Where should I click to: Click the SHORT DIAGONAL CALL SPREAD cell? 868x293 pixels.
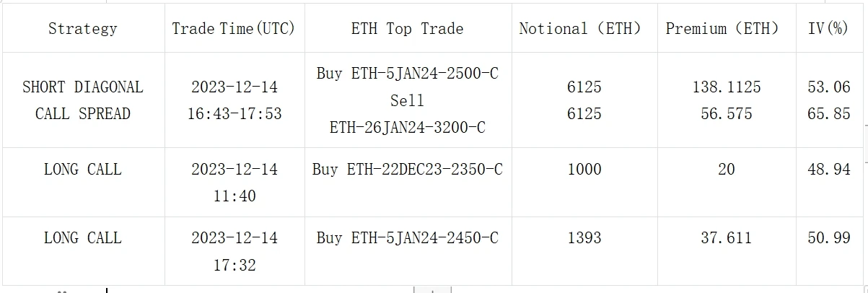tap(82, 100)
